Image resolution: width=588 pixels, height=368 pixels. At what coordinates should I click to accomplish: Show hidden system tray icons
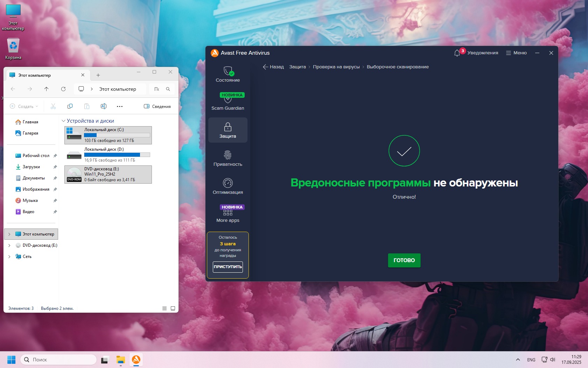[518, 360]
